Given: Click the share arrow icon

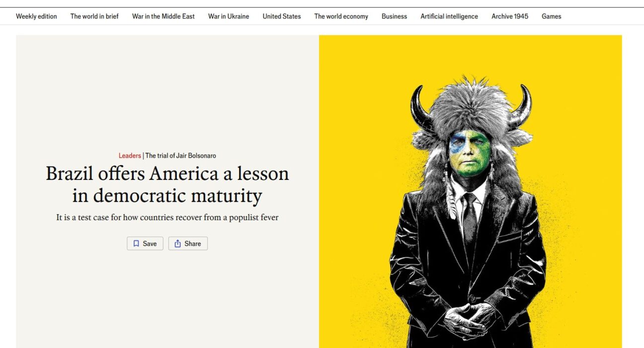Looking at the screenshot, I should pos(178,244).
